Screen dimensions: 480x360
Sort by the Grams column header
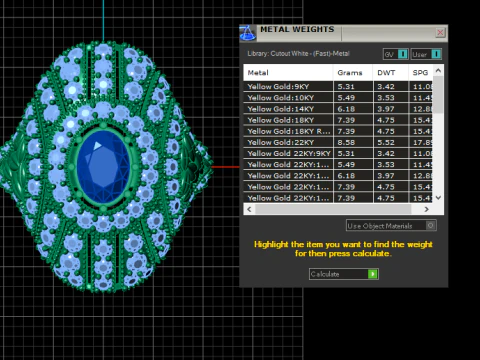[353, 73]
